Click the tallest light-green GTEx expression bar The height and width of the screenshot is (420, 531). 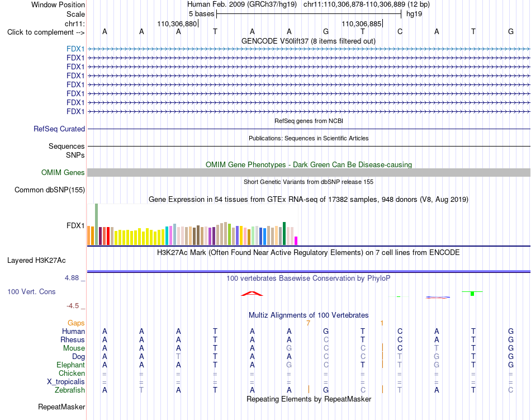click(97, 224)
